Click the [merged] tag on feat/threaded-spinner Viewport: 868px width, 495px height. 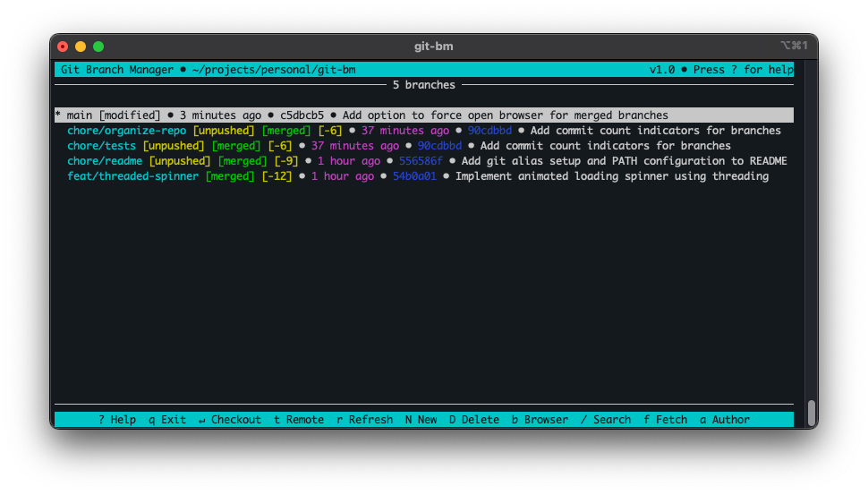(230, 176)
